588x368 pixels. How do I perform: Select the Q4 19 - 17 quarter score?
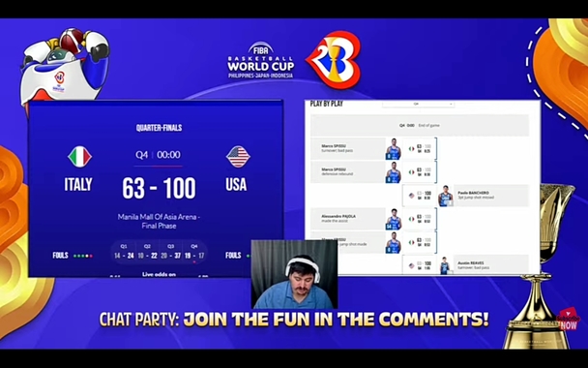(194, 252)
